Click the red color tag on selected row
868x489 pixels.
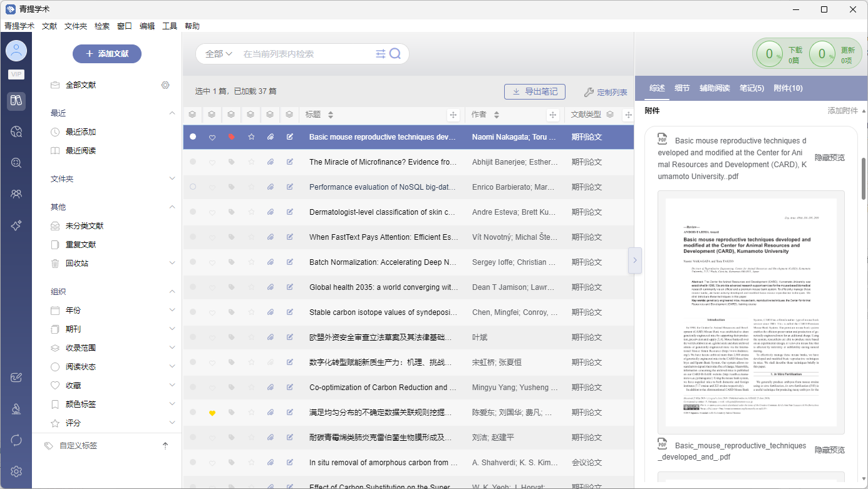(231, 136)
